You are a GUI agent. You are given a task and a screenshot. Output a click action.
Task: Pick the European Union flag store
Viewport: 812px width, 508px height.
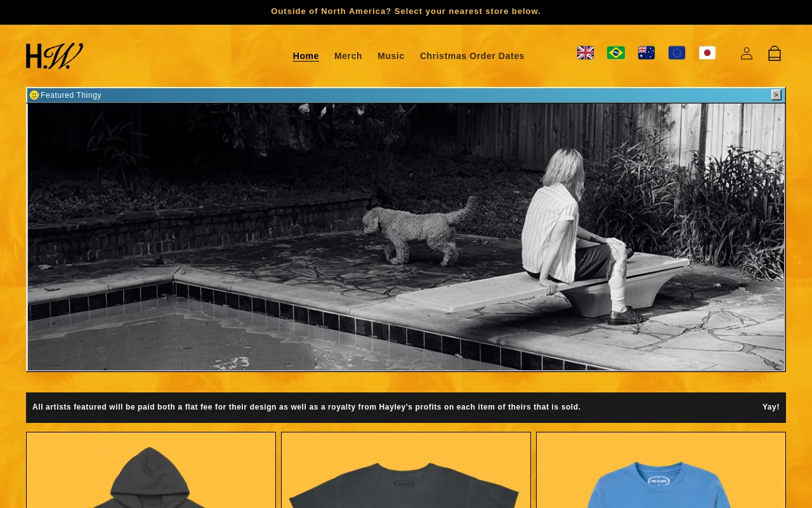point(677,53)
